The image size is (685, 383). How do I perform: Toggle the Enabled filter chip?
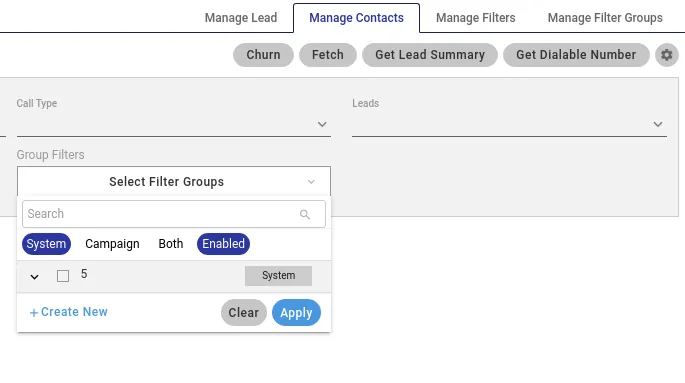223,244
